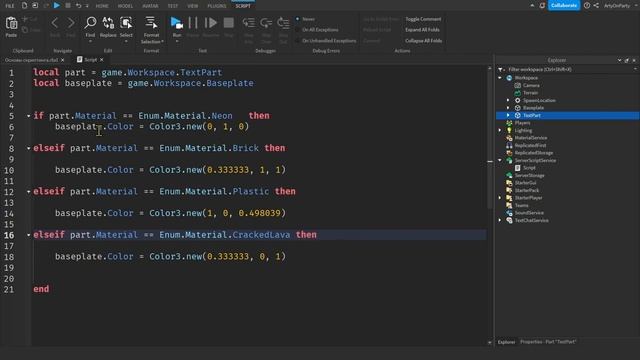Switch to the PLUGINS ribbon tab

pos(217,6)
